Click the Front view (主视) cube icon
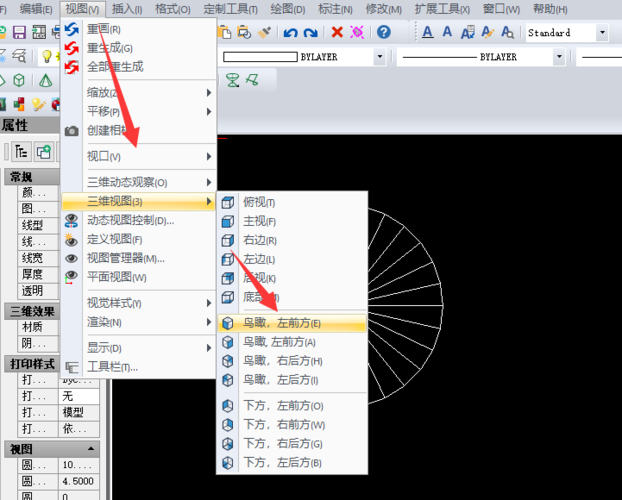The width and height of the screenshot is (622, 500). 228,221
